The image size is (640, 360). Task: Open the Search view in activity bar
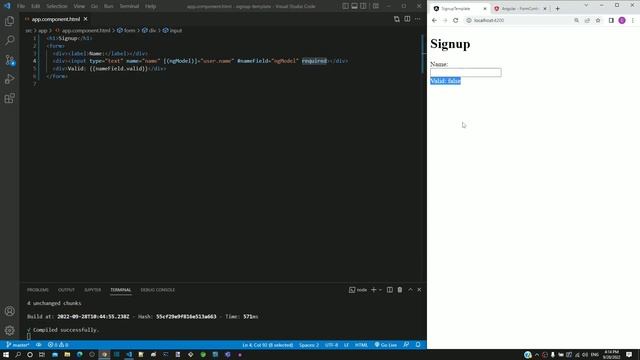tap(9, 40)
